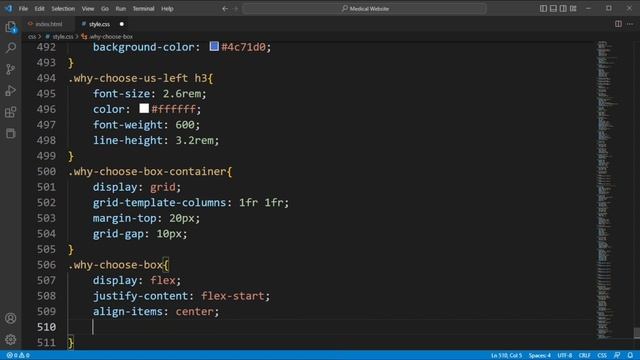This screenshot has width=640, height=360.
Task: Open the Manage gear icon
Action: coord(11,339)
